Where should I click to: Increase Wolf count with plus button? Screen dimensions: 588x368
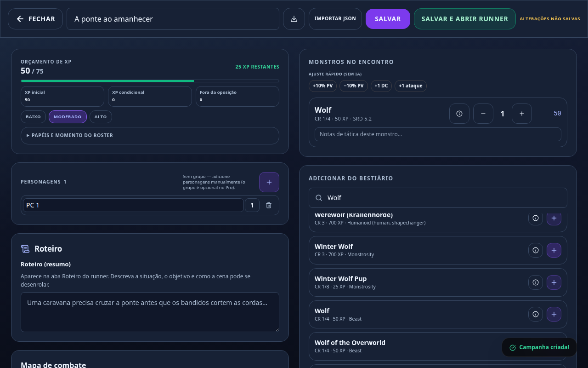(x=522, y=114)
